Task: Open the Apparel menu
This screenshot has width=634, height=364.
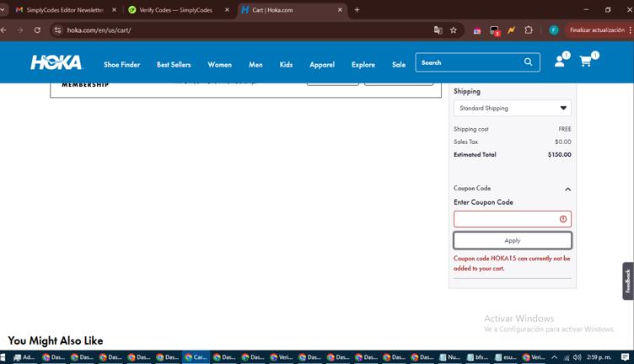Action: tap(322, 65)
